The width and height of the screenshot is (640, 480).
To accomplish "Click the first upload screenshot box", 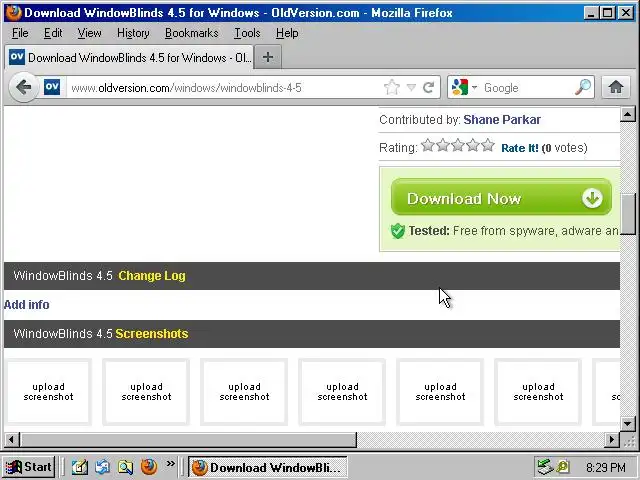I will pos(48,392).
